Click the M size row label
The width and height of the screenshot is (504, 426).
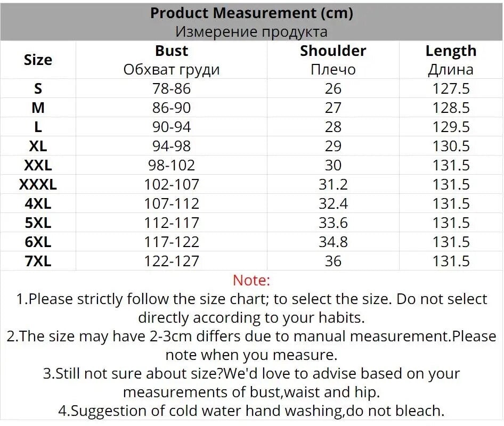tap(38, 108)
